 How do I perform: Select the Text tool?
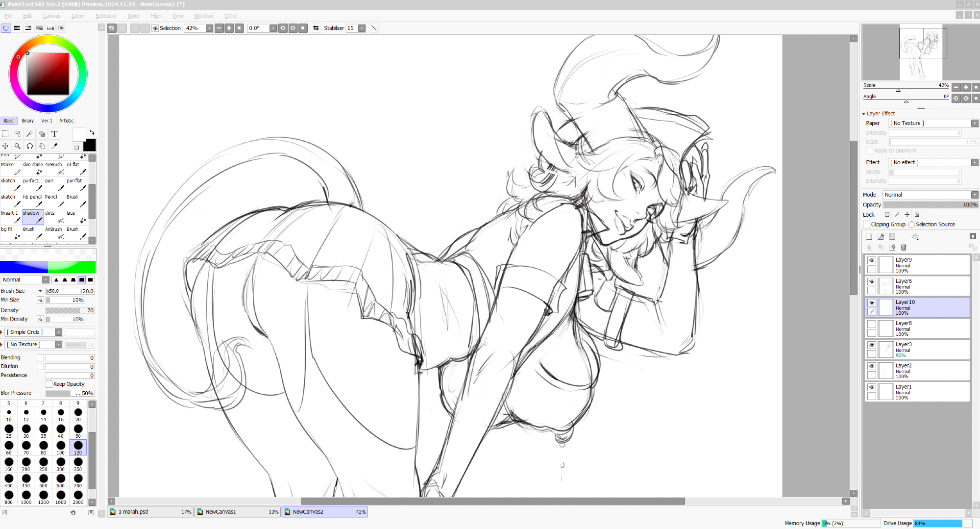(x=54, y=134)
